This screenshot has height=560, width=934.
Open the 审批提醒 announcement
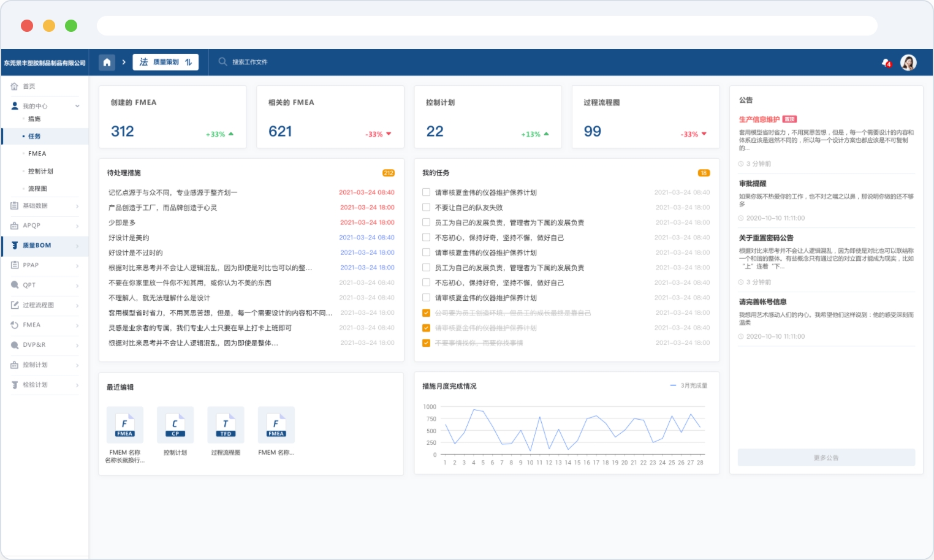pyautogui.click(x=752, y=183)
